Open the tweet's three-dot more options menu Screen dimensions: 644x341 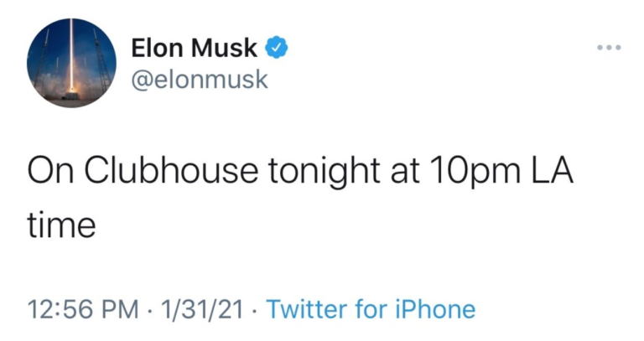609,47
